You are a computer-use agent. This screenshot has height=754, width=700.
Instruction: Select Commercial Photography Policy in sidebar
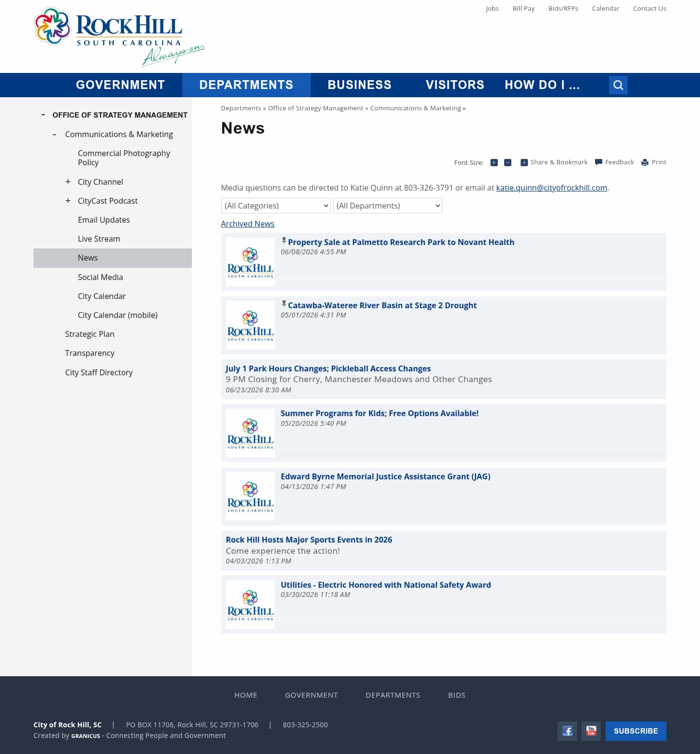tap(124, 158)
